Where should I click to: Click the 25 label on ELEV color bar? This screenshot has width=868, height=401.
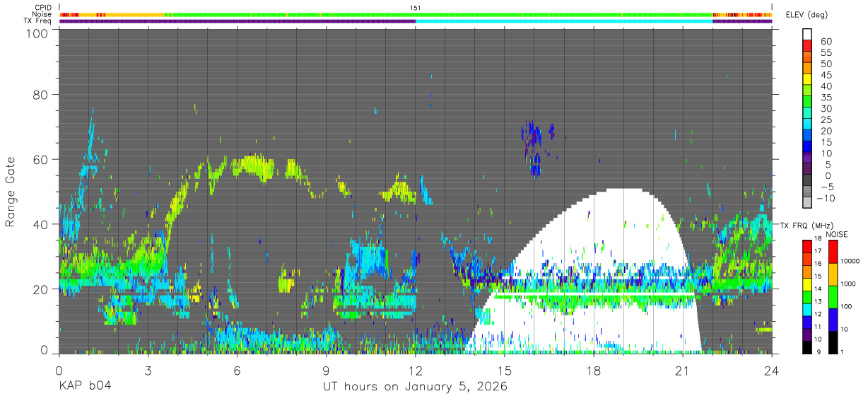coord(826,120)
